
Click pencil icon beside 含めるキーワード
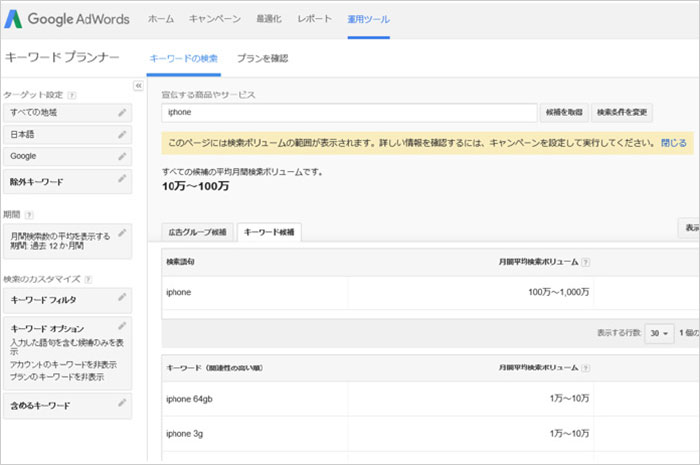click(x=121, y=403)
